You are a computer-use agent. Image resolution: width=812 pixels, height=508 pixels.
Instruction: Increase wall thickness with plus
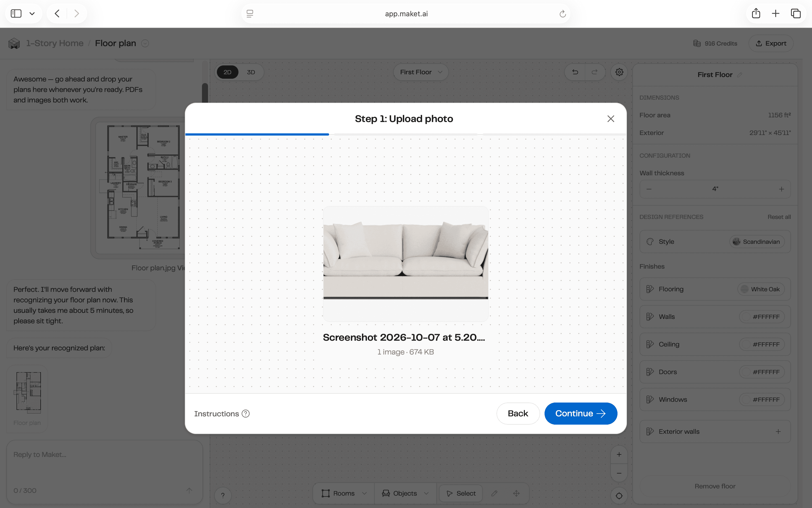tap(781, 189)
